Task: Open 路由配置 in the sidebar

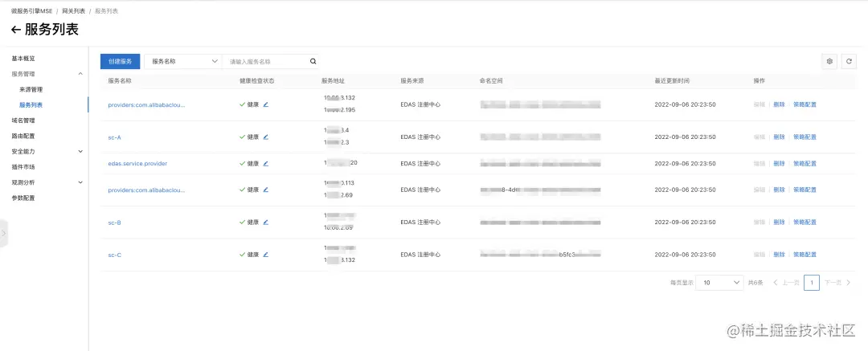Action: (23, 136)
